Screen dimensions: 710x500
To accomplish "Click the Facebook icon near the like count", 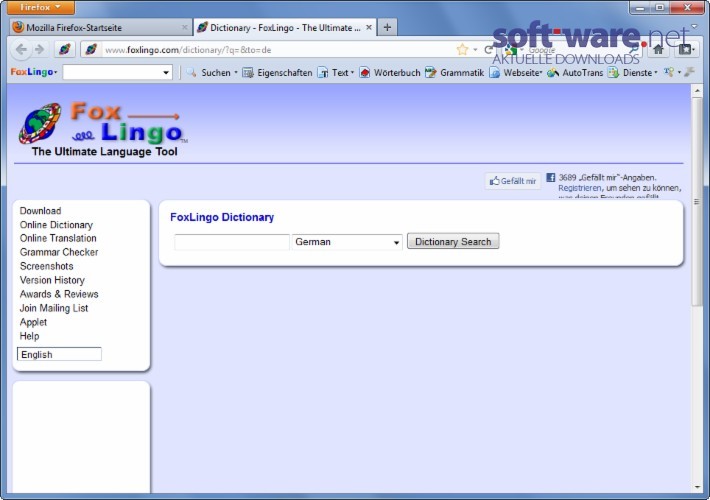I will [x=551, y=178].
